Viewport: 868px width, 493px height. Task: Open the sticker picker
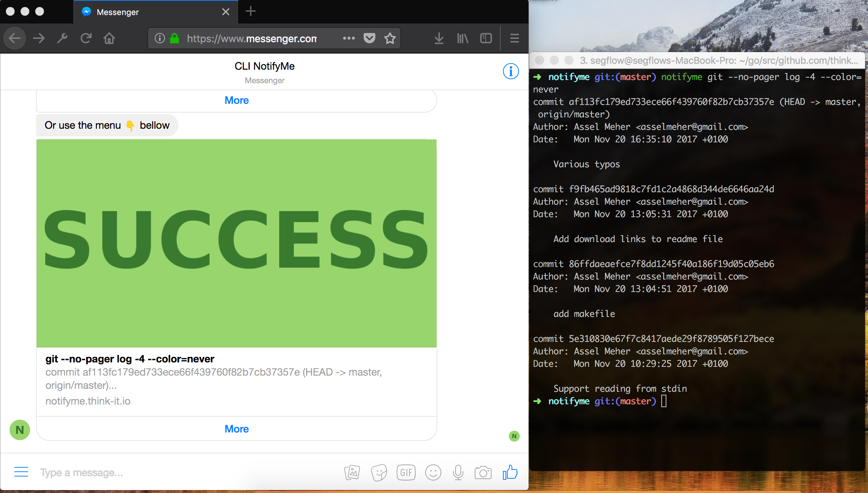pyautogui.click(x=379, y=472)
